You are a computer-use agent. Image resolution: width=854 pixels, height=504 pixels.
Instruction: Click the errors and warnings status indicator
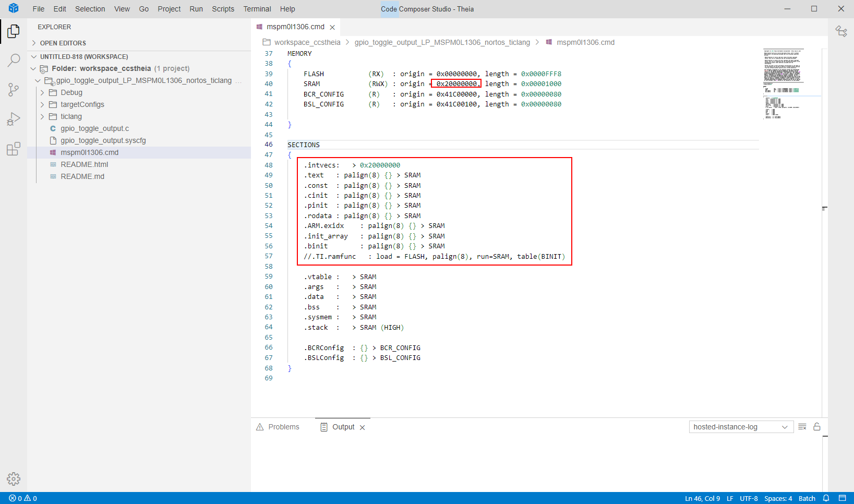(23, 498)
